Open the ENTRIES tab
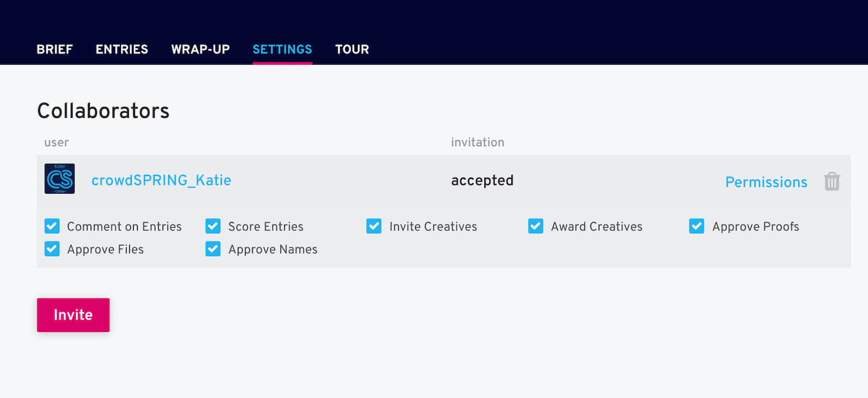868x398 pixels. pos(122,49)
